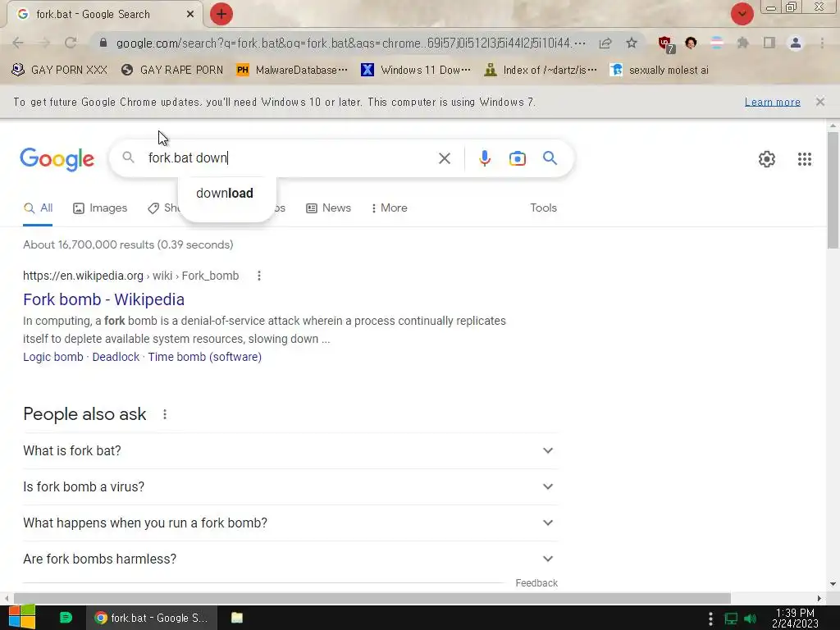Click the horizontal page scrollbar

click(x=372, y=598)
